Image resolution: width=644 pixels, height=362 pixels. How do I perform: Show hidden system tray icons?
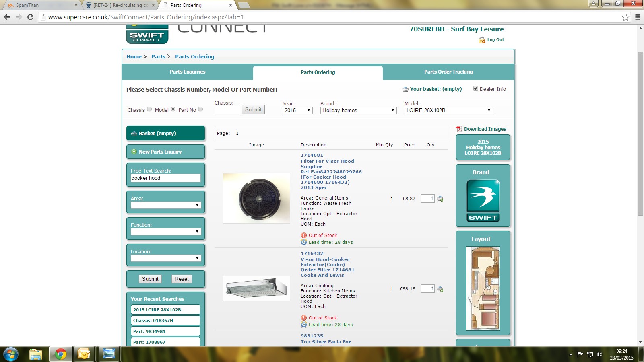(x=570, y=354)
